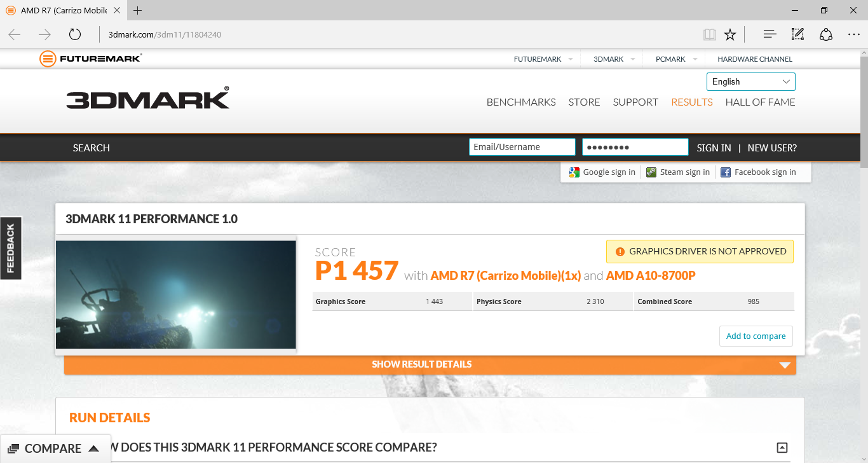Viewport: 868px width, 463px height.
Task: Click Combined Score value 985
Action: pos(754,301)
